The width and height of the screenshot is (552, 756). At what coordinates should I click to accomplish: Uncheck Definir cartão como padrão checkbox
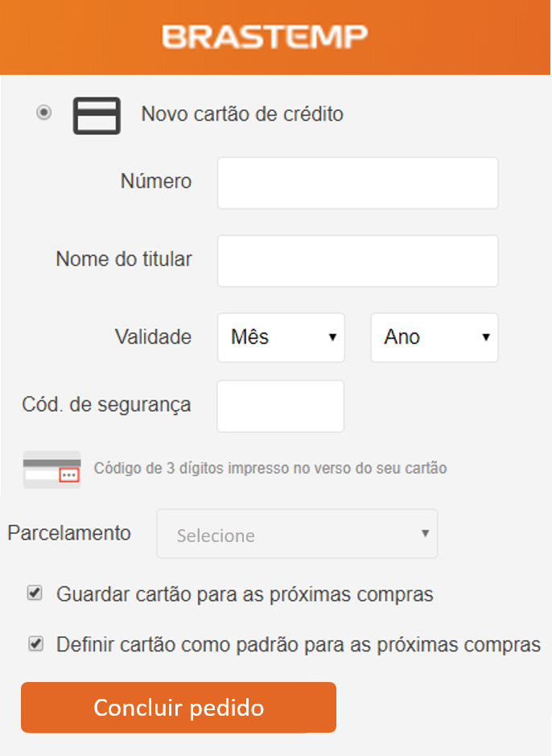(35, 643)
